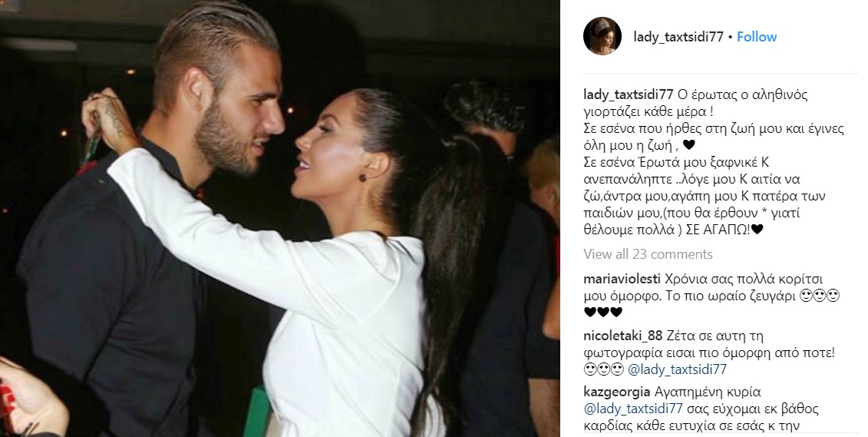Image resolution: width=868 pixels, height=437 pixels.
Task: Click the black heart emoji after 'η ζωή'
Action: tap(688, 146)
